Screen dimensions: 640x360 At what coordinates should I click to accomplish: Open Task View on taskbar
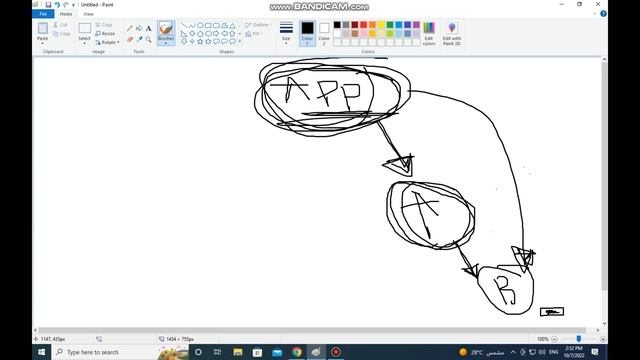click(218, 352)
